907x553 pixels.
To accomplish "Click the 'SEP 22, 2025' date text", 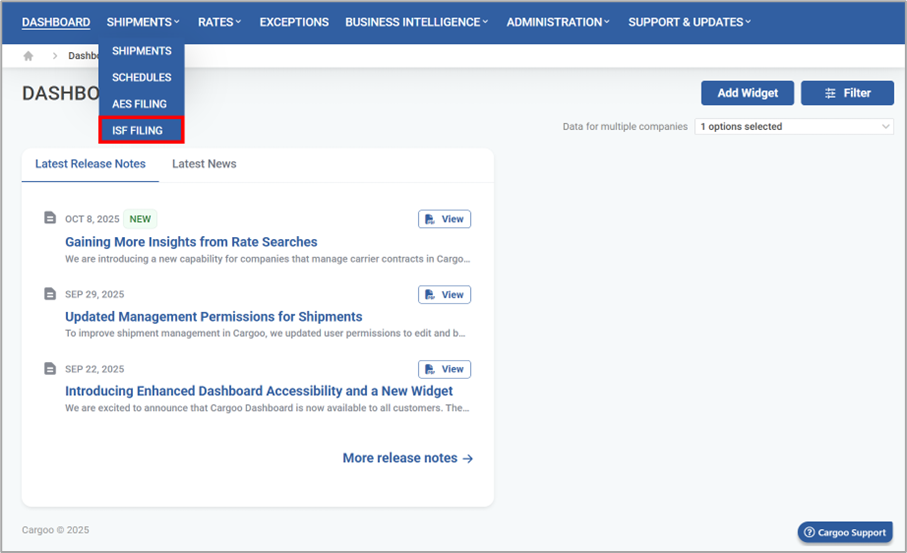I will (x=94, y=369).
